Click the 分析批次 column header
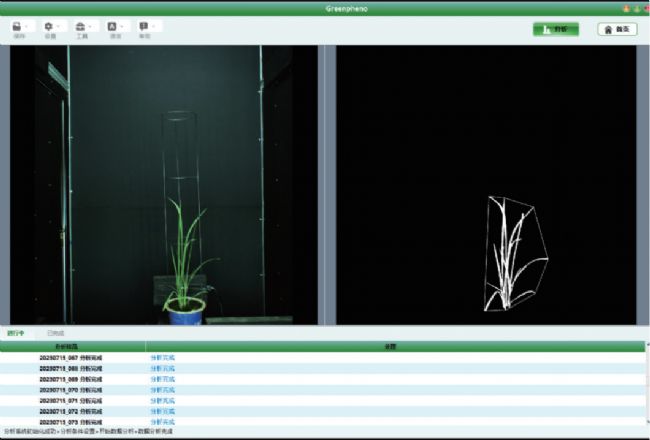 click(71, 346)
